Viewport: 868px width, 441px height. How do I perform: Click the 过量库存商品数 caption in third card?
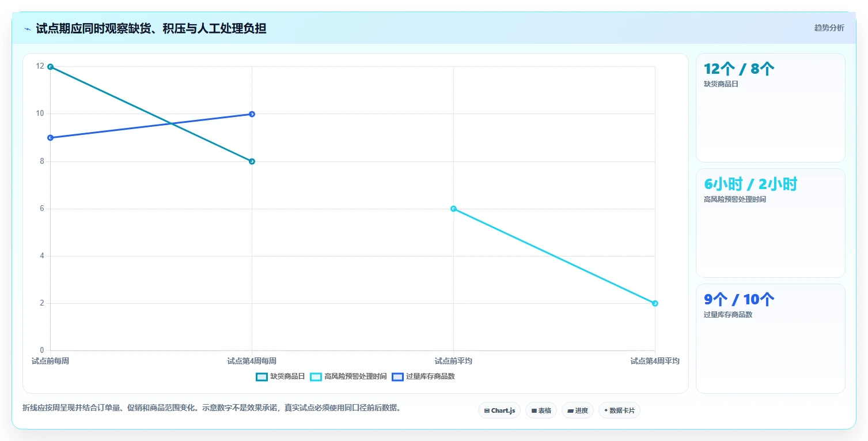pos(728,315)
